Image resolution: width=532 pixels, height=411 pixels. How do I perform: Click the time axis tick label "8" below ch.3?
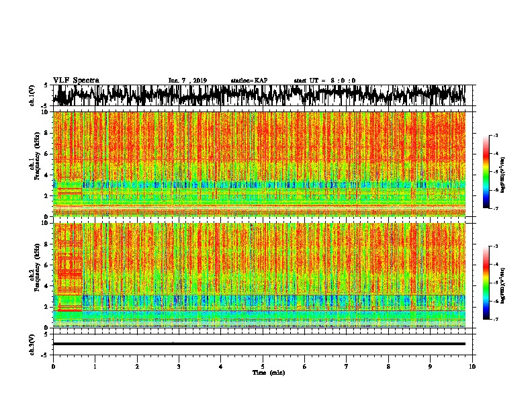click(388, 367)
